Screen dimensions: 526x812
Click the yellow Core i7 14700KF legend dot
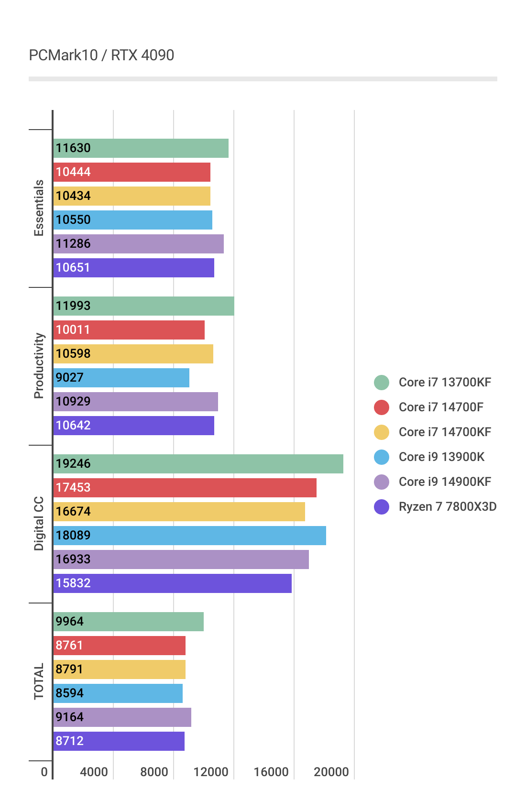pos(382,432)
